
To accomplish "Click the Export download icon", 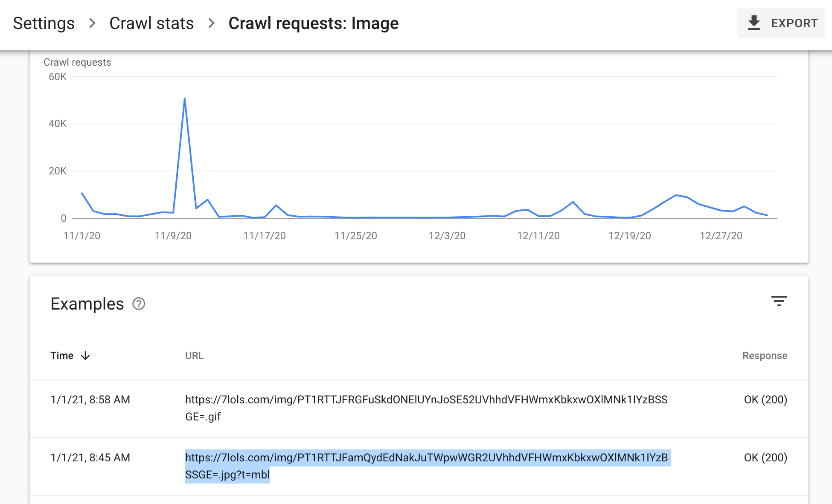I will pos(754,23).
